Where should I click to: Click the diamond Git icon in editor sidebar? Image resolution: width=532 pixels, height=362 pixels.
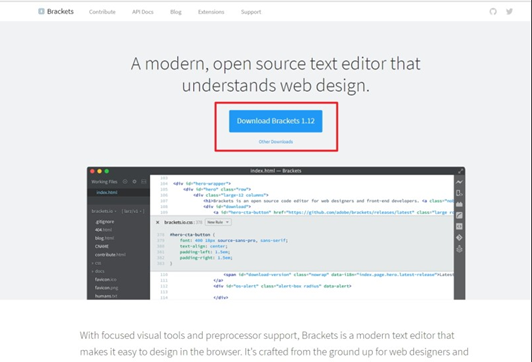(x=459, y=237)
